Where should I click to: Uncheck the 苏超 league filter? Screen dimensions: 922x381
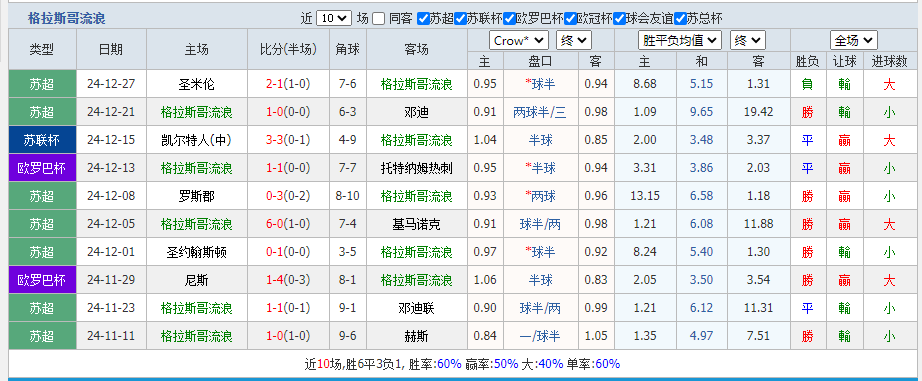coord(423,19)
